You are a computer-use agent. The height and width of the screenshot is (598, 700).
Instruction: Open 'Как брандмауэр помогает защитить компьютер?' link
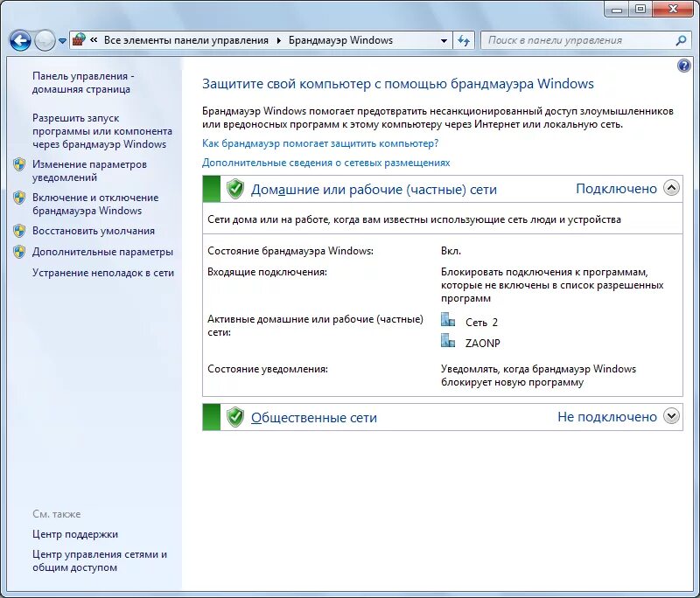320,143
